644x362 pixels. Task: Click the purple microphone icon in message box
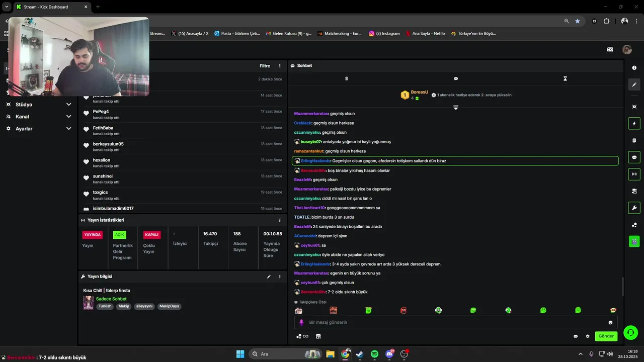coord(301,322)
